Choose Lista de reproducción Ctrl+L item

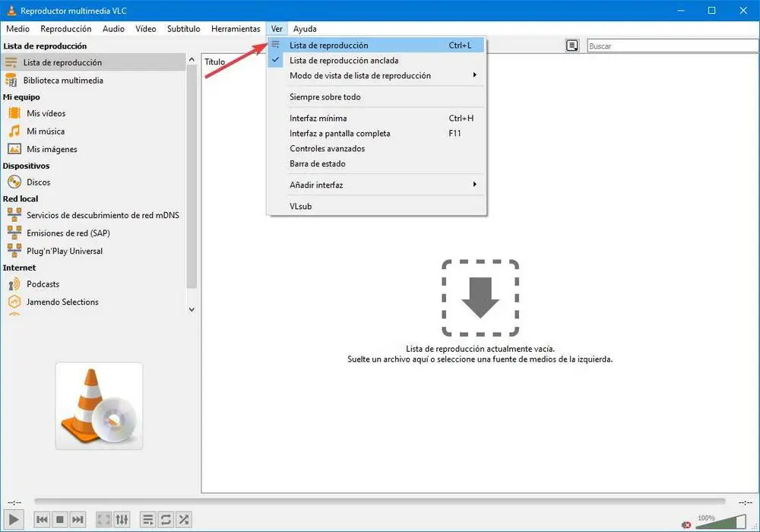[x=376, y=45]
